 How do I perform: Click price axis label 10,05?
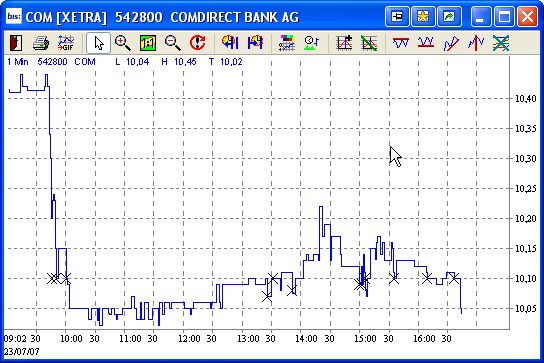pos(526,309)
